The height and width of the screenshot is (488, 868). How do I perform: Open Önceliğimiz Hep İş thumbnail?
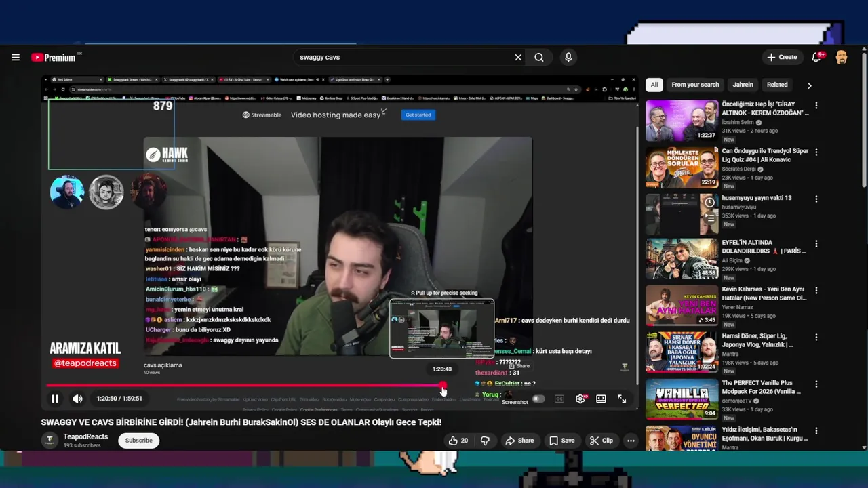[682, 121]
